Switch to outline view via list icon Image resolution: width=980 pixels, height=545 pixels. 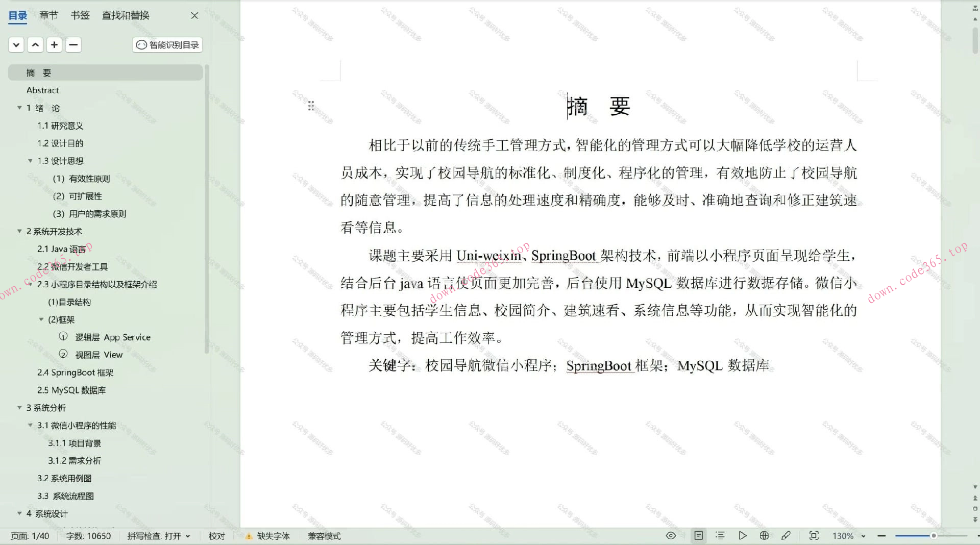point(720,535)
